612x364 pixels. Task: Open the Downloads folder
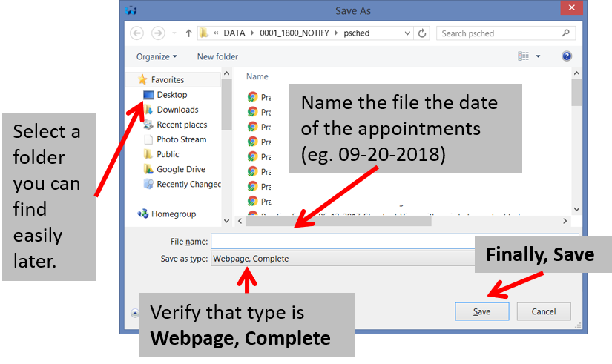[x=177, y=110]
